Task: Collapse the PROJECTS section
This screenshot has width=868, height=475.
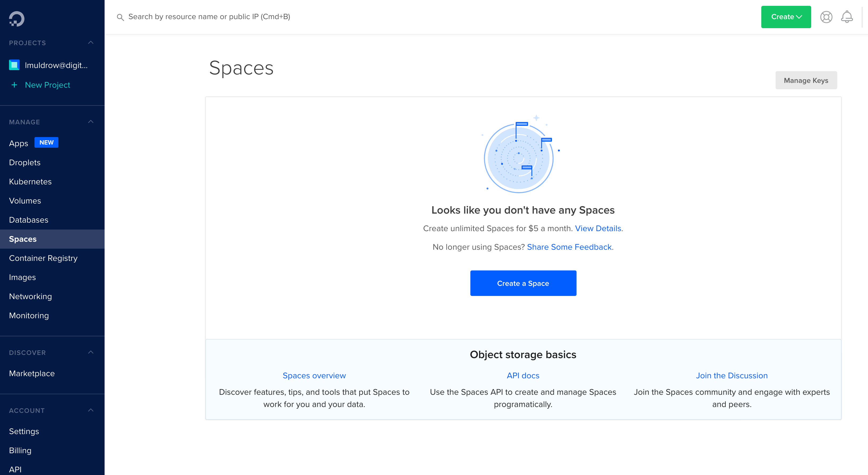Action: [91, 42]
